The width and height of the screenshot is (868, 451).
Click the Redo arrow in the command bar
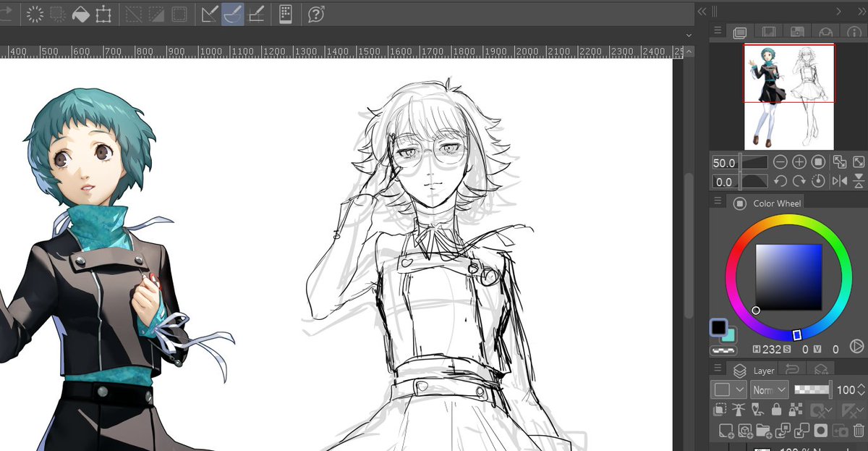click(6, 14)
